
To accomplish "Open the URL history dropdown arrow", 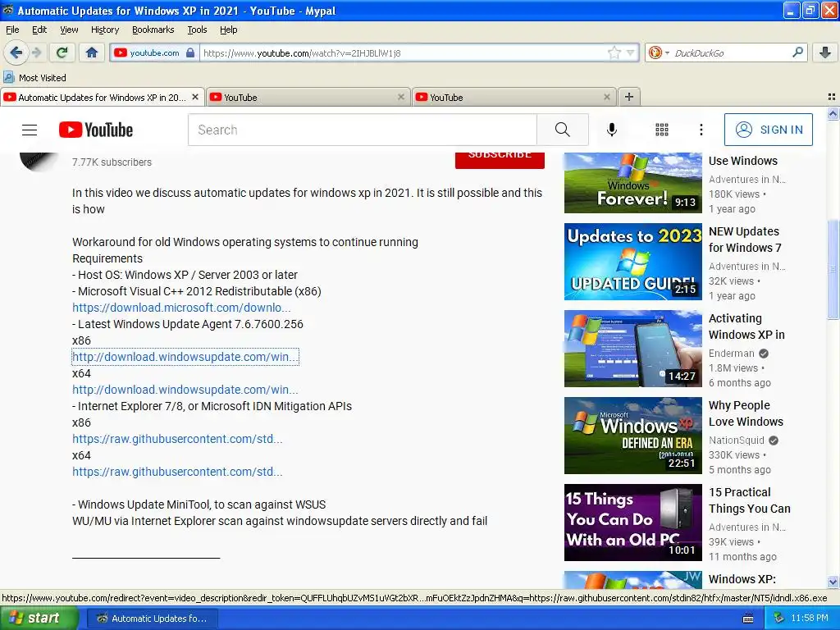I will click(631, 52).
